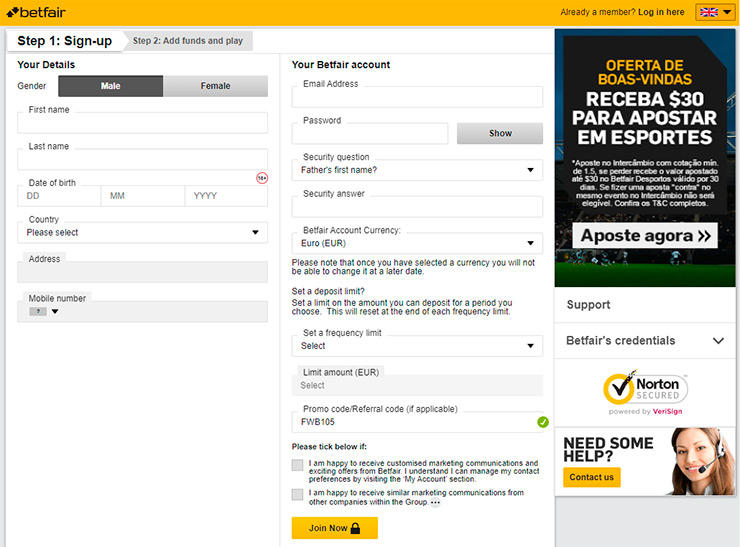This screenshot has width=740, height=547.
Task: Click the Join Now button
Action: click(x=335, y=528)
